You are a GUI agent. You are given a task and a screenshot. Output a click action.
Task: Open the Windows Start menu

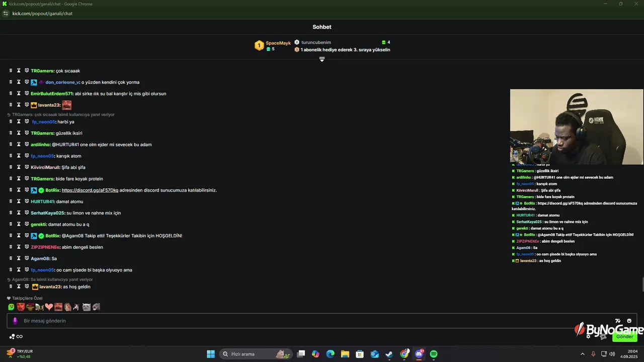coord(211,354)
